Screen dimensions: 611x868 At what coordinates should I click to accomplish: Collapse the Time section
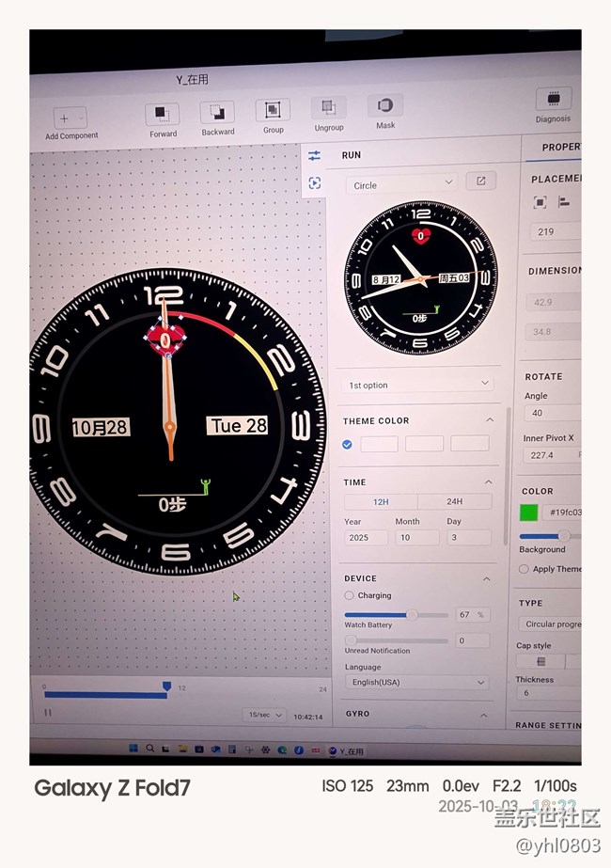489,482
